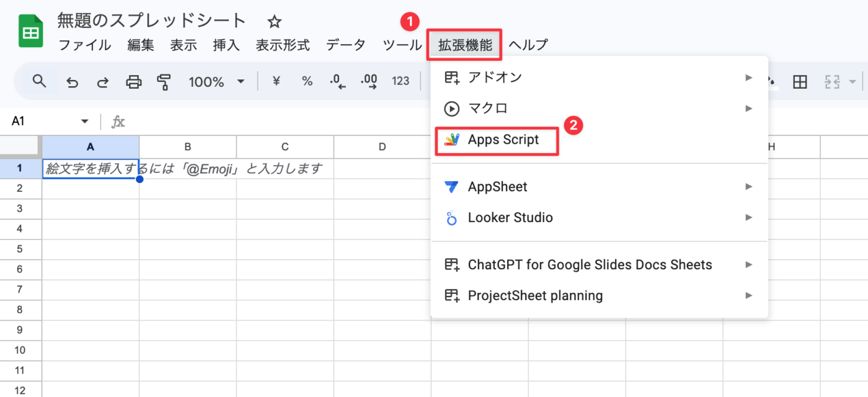
Task: Click the print icon
Action: point(134,81)
